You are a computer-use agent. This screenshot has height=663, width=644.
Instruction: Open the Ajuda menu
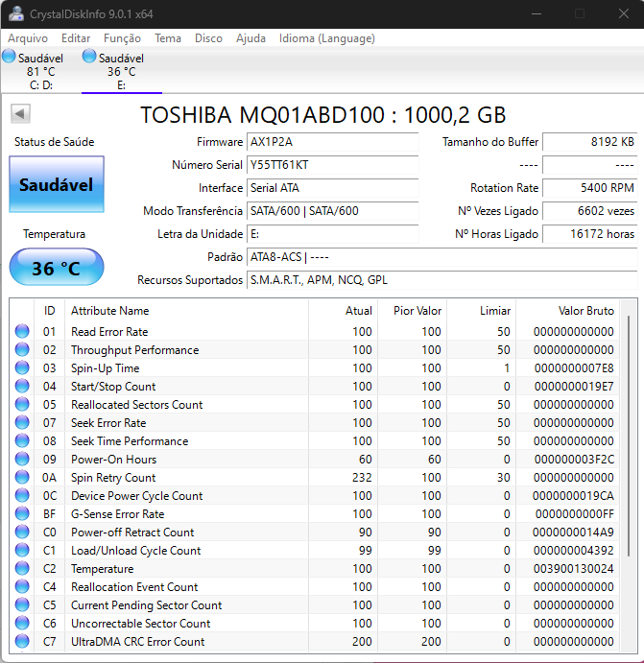pos(250,38)
